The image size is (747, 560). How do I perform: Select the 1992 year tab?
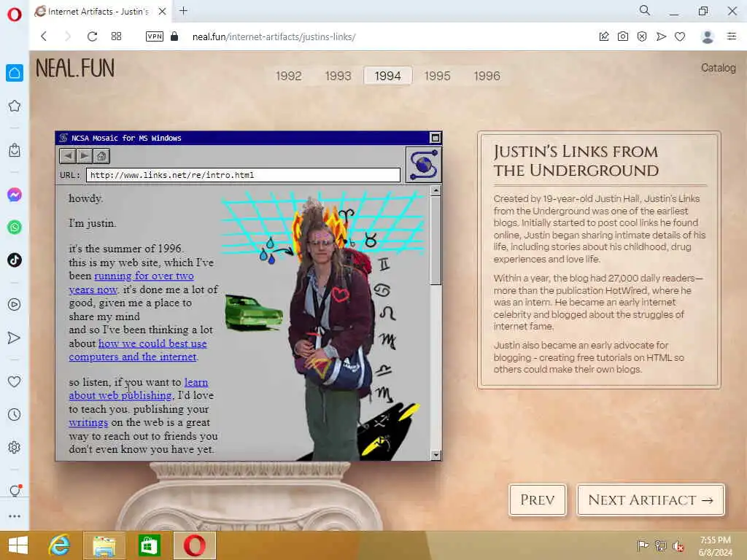(x=289, y=76)
